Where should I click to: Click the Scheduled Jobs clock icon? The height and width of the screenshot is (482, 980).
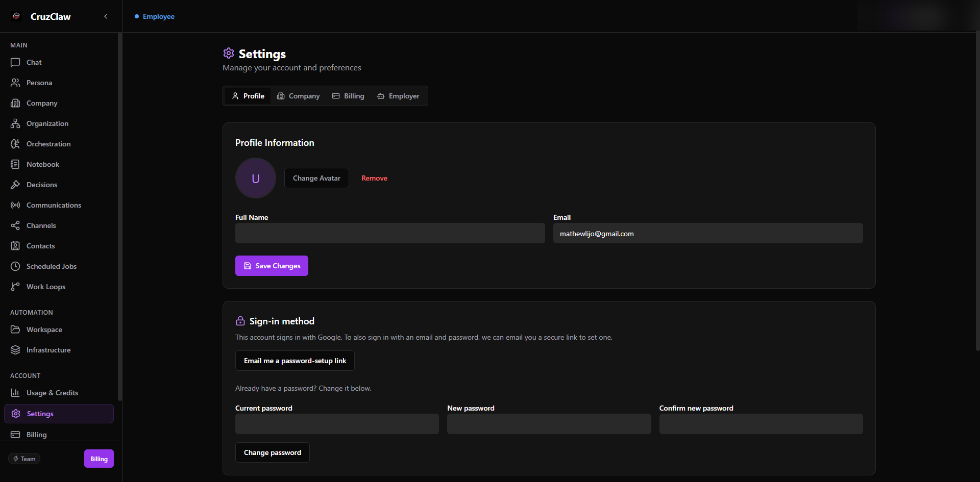15,266
